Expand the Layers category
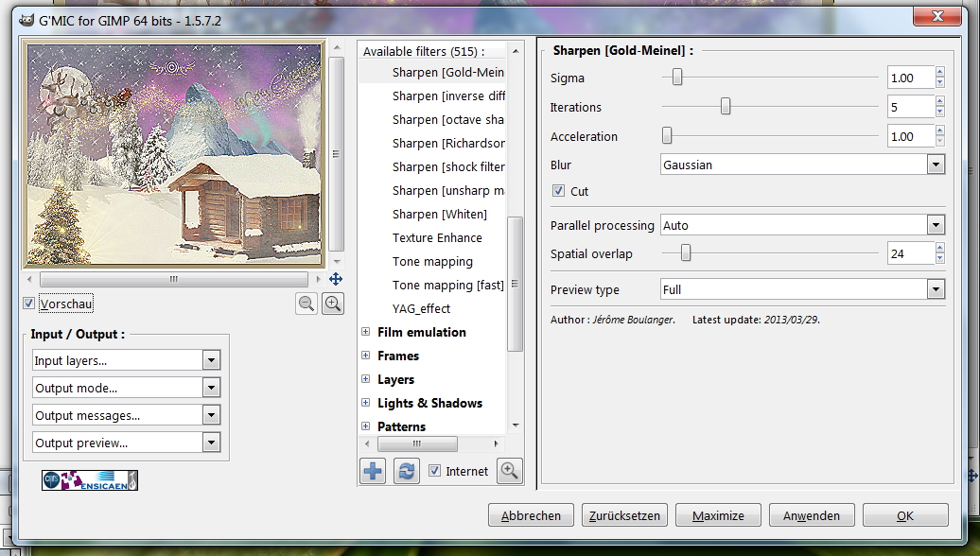 coord(366,379)
